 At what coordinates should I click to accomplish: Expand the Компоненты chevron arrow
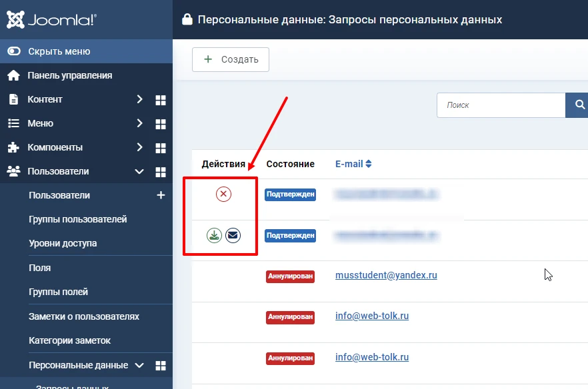139,147
